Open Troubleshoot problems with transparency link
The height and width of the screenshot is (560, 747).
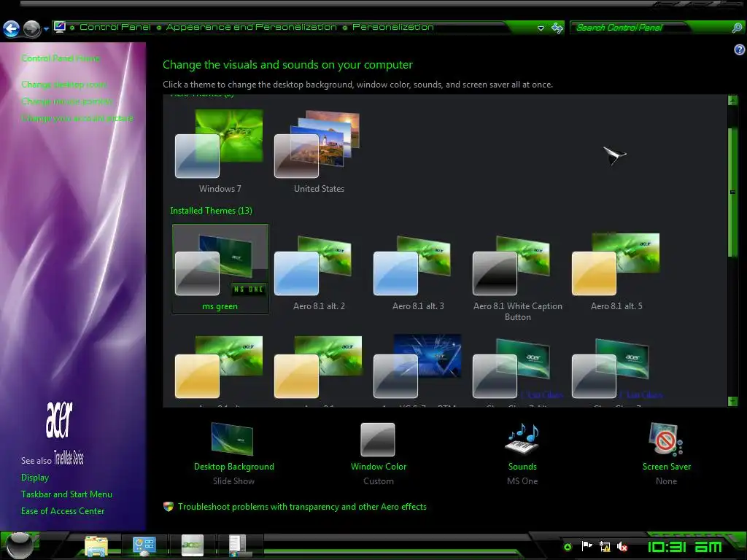tap(302, 507)
